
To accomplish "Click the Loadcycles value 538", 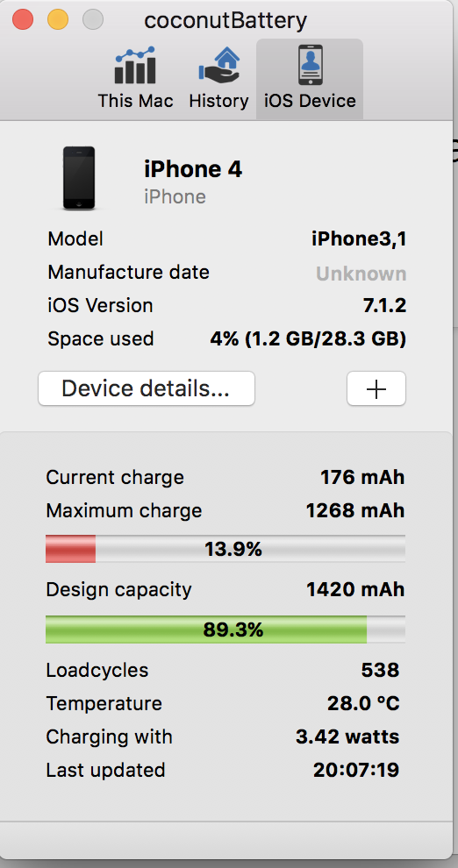I will point(380,671).
